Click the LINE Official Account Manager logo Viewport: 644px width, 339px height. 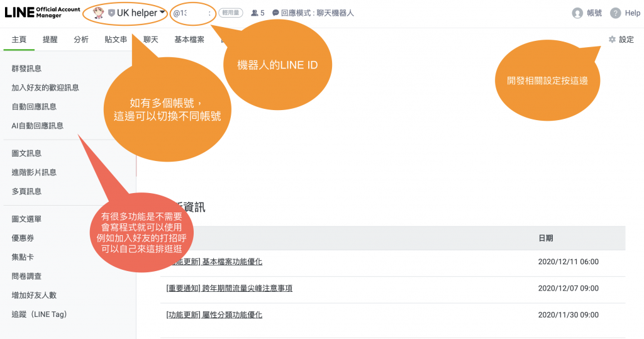coord(42,13)
